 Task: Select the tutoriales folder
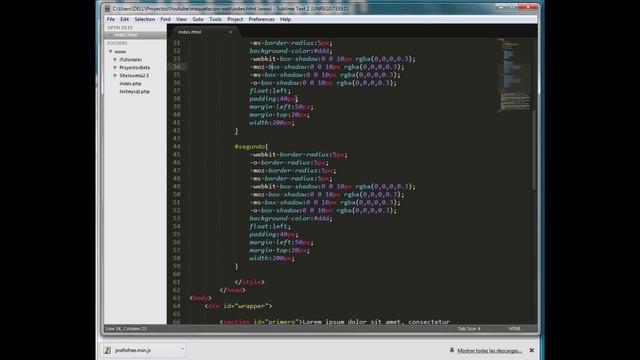(x=131, y=60)
